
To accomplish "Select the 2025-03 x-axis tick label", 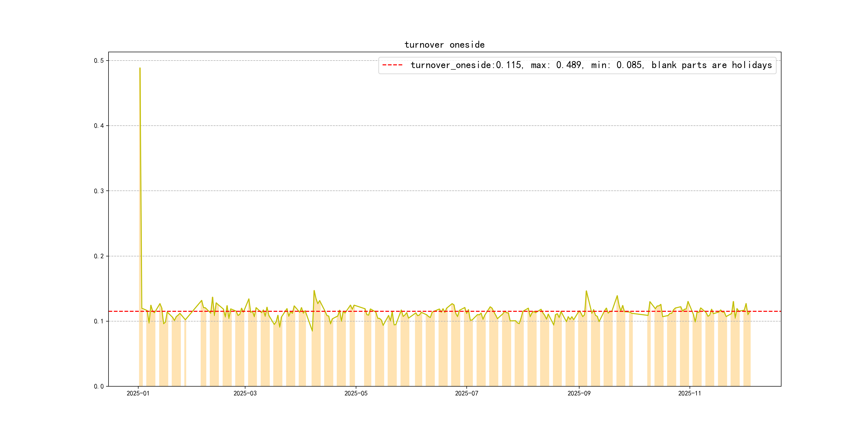I will coord(245,393).
